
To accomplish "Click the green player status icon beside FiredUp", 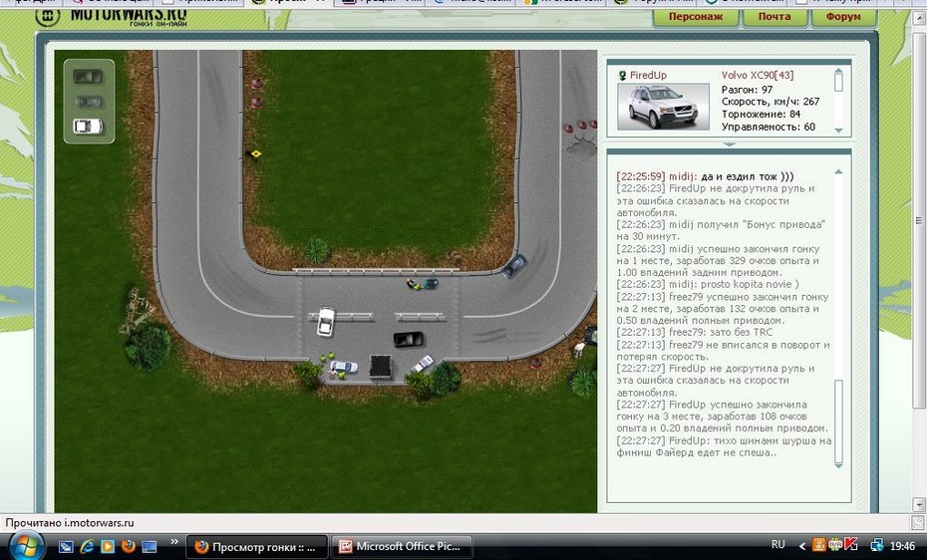I will tap(622, 76).
